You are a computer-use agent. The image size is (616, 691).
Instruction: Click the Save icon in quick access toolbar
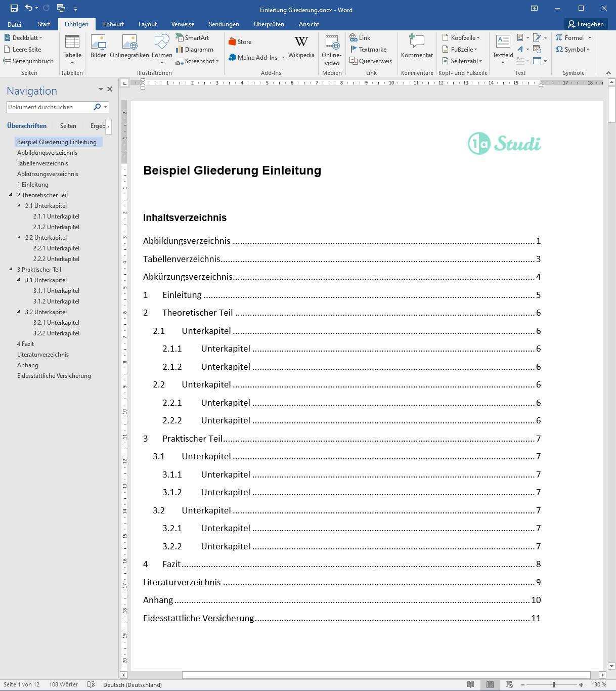(14, 8)
